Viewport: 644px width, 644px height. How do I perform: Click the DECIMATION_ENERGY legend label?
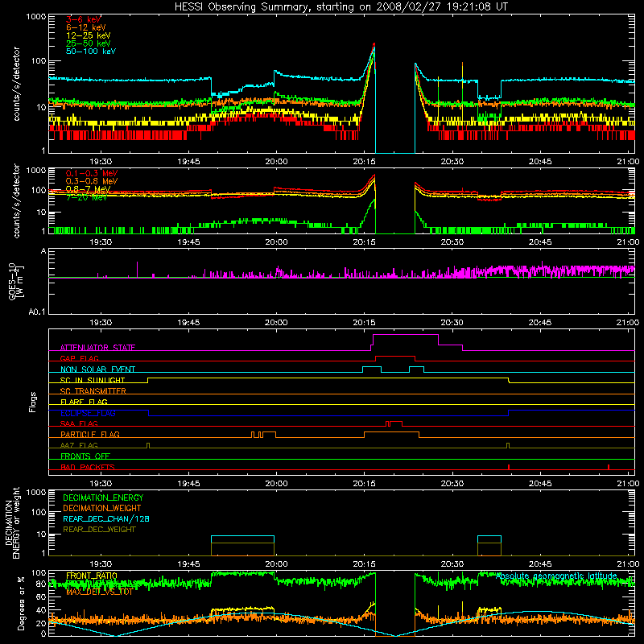tap(103, 497)
